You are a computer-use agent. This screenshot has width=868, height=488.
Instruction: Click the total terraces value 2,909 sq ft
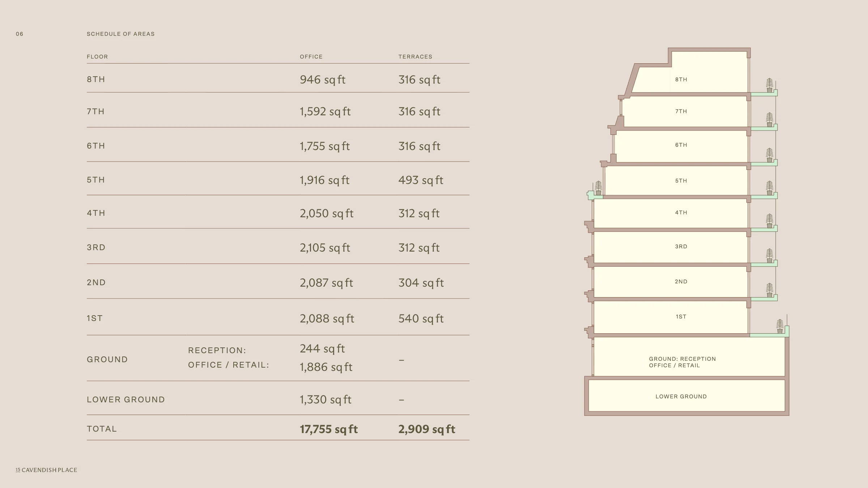427,429
